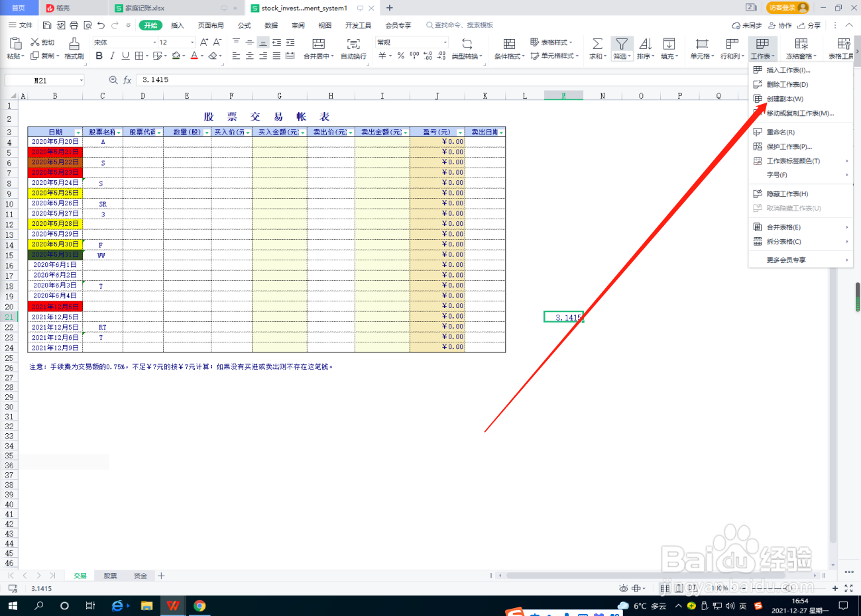Viewport: 861px width, 616px height.
Task: Click the Cut (剪切) scissors icon
Action: 35,42
